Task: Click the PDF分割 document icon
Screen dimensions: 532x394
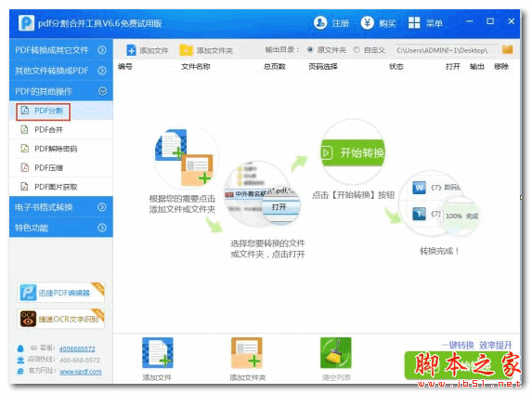Action: click(25, 111)
